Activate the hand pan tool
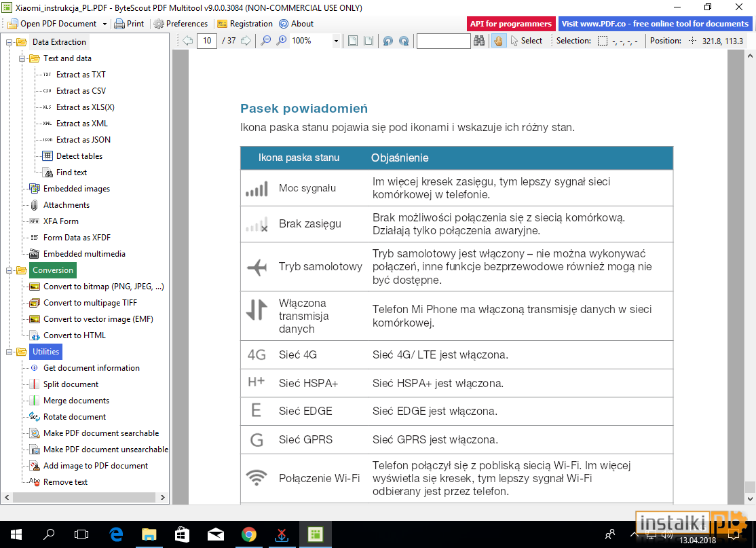The image size is (756, 548). point(499,41)
